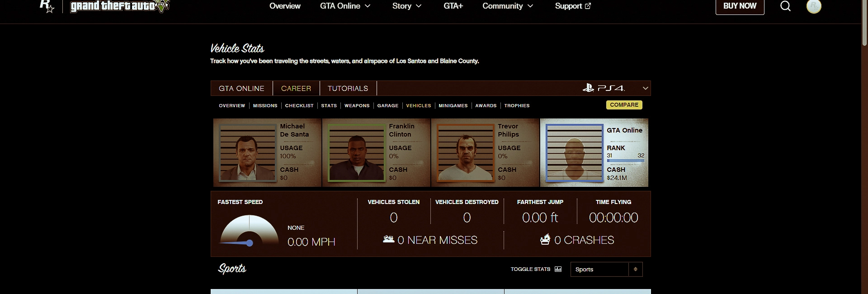Open the VEHICLES sub-tab
This screenshot has width=868, height=294.
(x=419, y=105)
